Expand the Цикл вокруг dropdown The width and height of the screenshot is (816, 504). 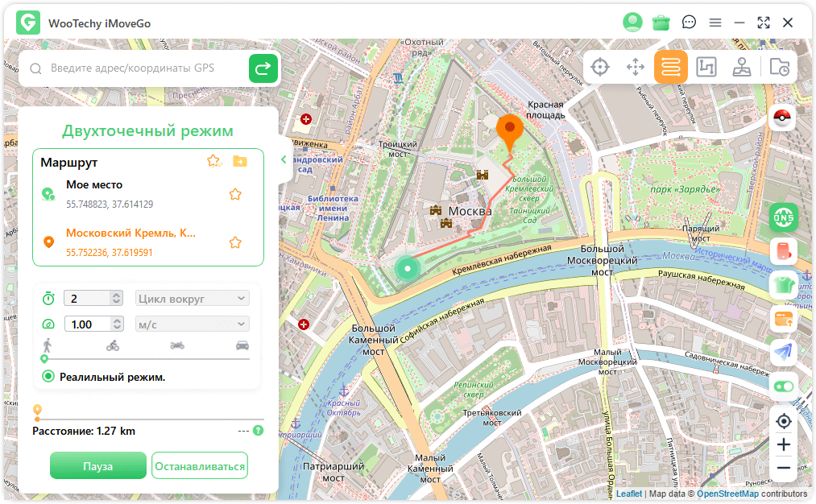[193, 299]
